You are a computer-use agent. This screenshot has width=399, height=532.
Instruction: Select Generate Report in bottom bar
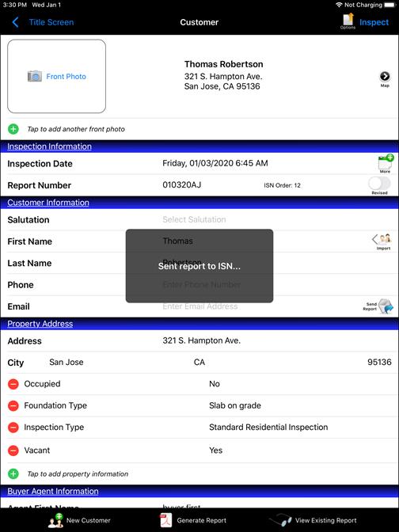pyautogui.click(x=193, y=520)
